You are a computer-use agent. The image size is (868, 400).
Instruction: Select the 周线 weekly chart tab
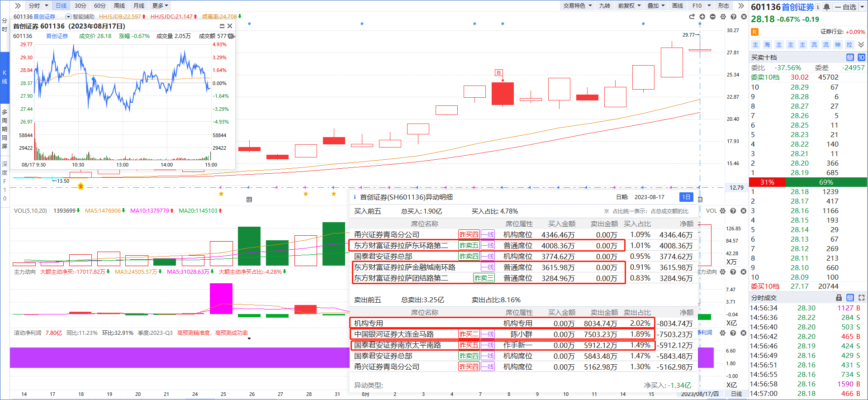pos(119,5)
